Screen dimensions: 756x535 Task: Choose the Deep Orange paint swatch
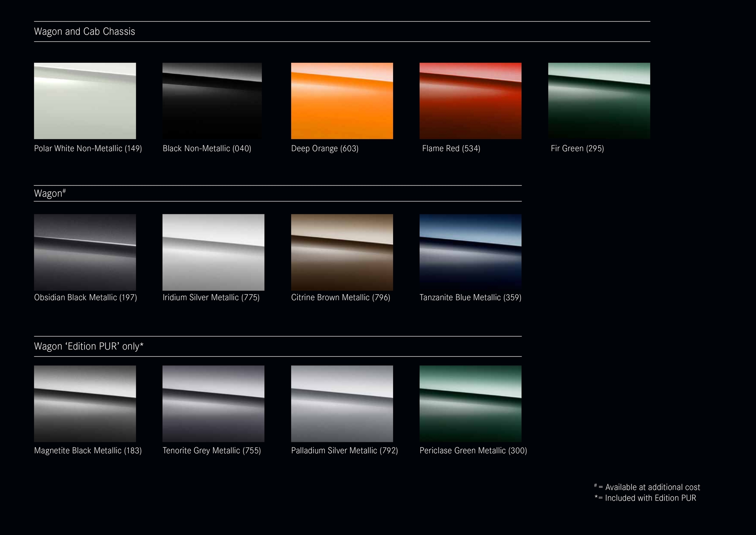[x=342, y=101]
